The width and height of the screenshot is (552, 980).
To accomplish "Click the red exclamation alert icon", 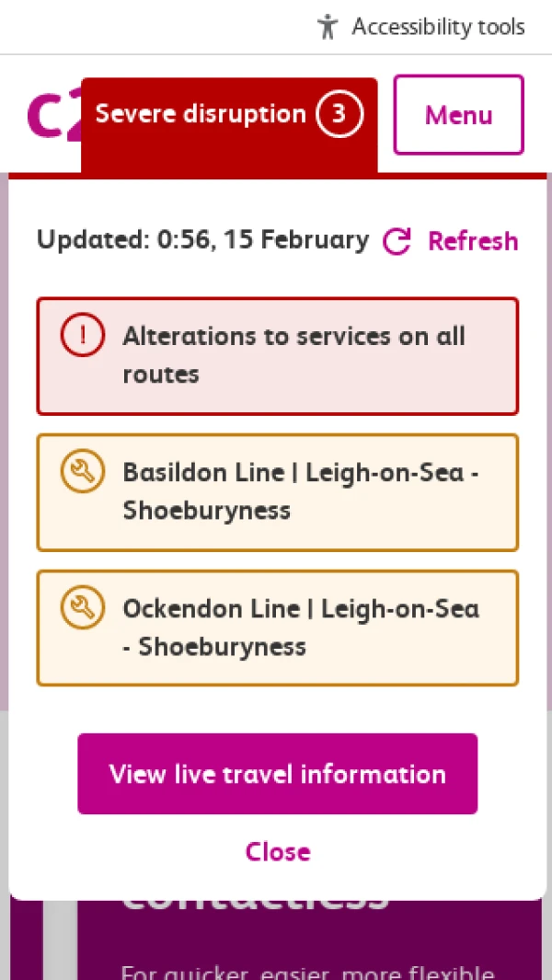I will [83, 336].
